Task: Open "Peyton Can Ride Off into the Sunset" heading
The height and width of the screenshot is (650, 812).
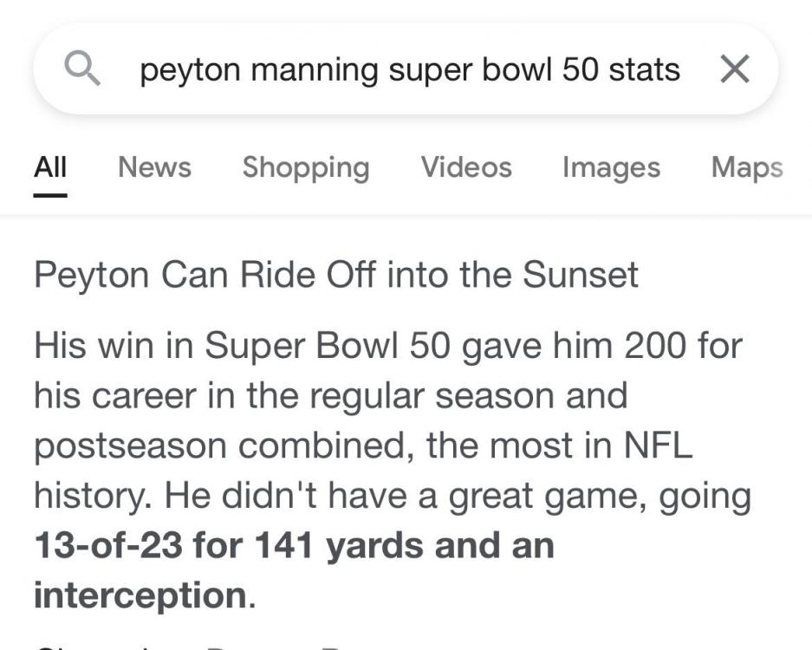Action: pos(336,275)
